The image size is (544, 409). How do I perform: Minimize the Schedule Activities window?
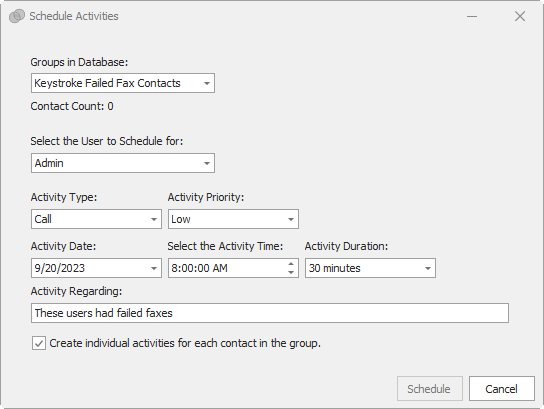coord(472,16)
